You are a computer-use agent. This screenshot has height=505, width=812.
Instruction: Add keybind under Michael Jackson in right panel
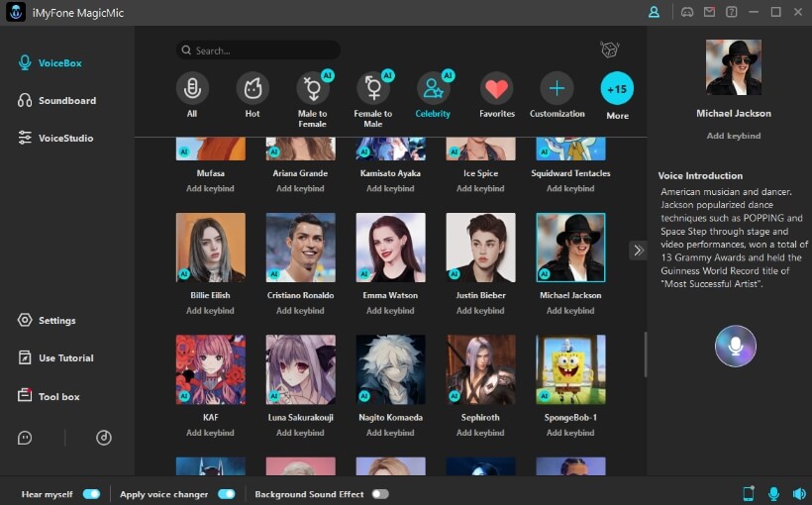pyautogui.click(x=734, y=136)
